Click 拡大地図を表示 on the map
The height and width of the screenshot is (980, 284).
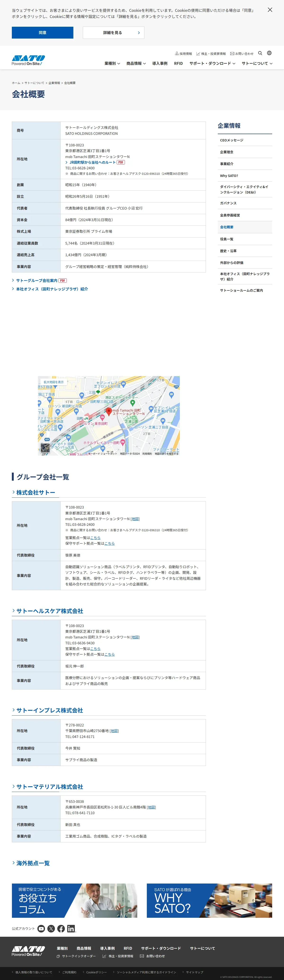click(54, 382)
